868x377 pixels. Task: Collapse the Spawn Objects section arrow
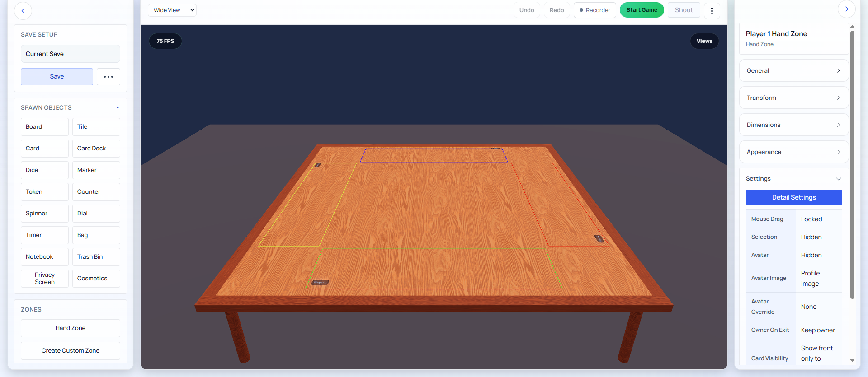tap(118, 108)
